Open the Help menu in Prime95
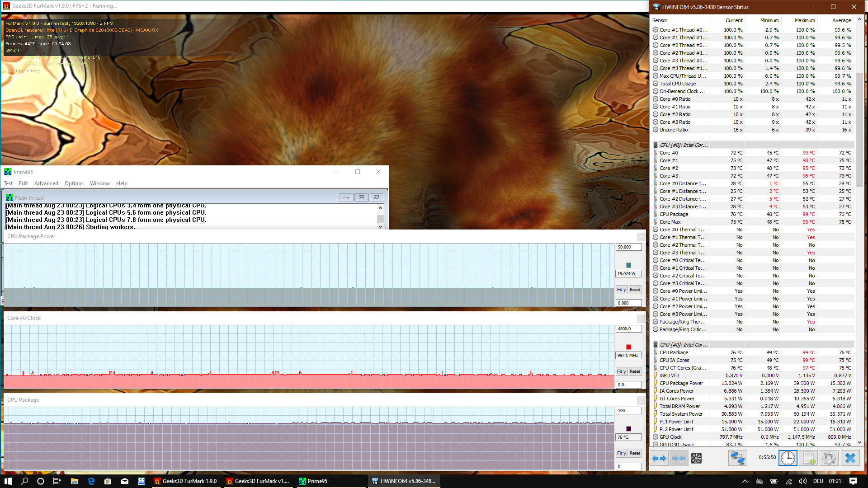This screenshot has height=488, width=868. [x=122, y=183]
